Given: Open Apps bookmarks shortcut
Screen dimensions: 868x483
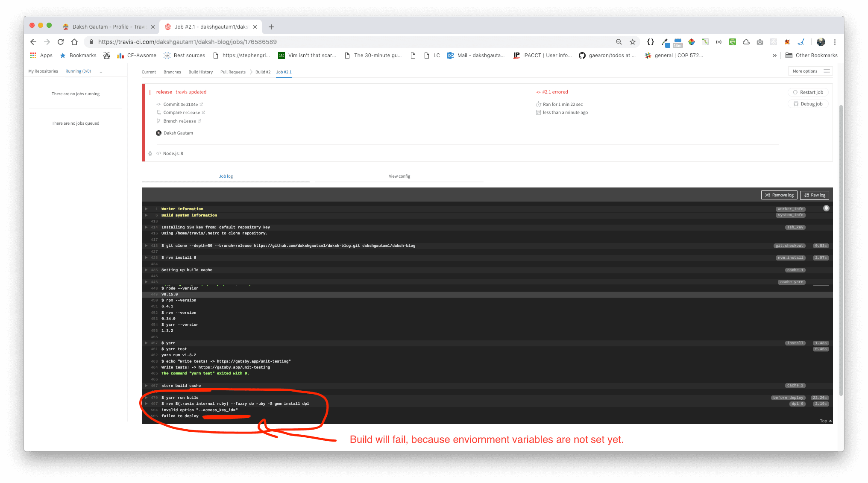Looking at the screenshot, I should 41,56.
